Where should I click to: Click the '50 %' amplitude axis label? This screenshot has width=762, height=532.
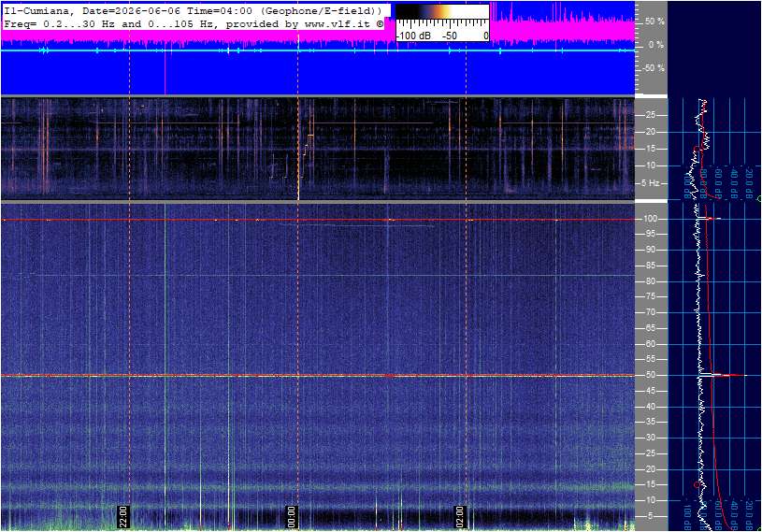click(x=654, y=22)
